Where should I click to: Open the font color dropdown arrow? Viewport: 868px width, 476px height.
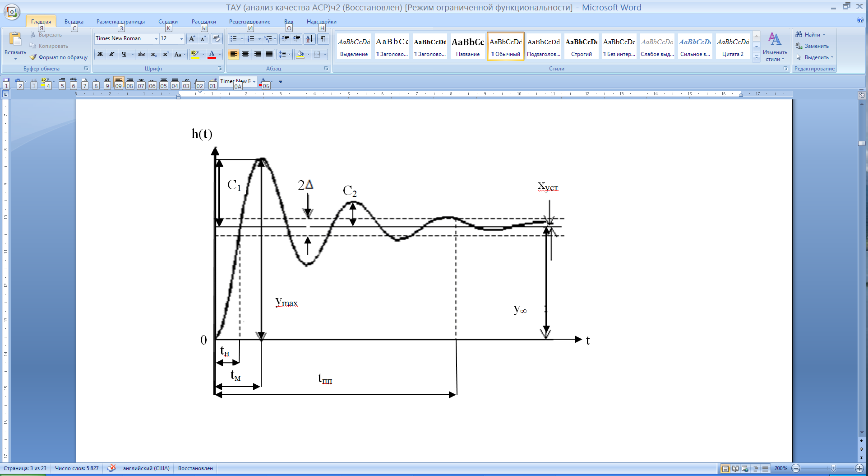[x=220, y=54]
